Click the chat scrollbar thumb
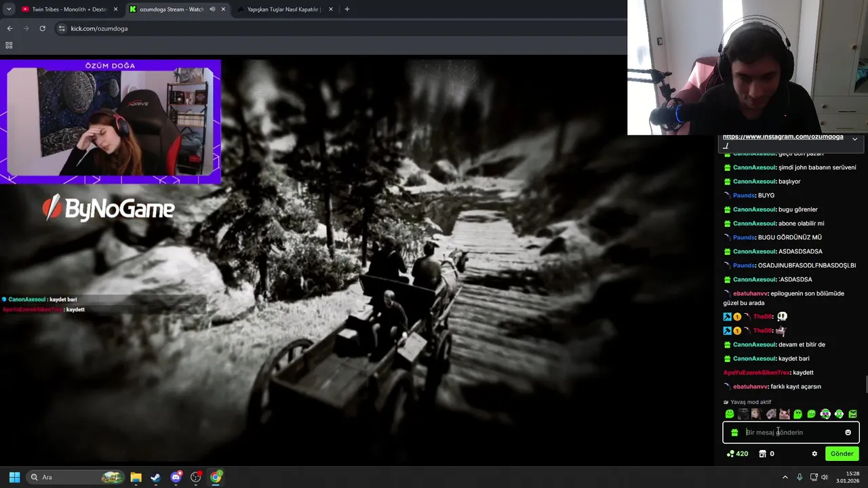This screenshot has width=868, height=488. tap(866, 384)
